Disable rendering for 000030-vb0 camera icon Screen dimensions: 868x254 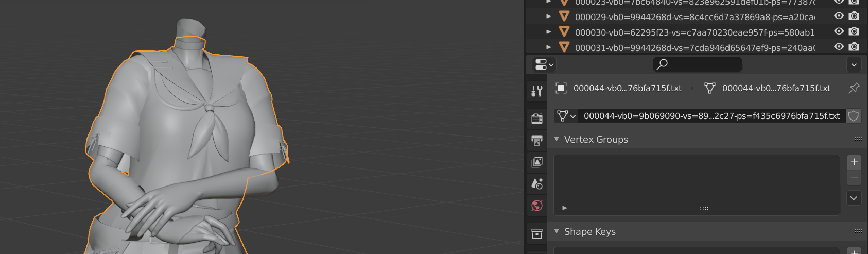coord(854,31)
